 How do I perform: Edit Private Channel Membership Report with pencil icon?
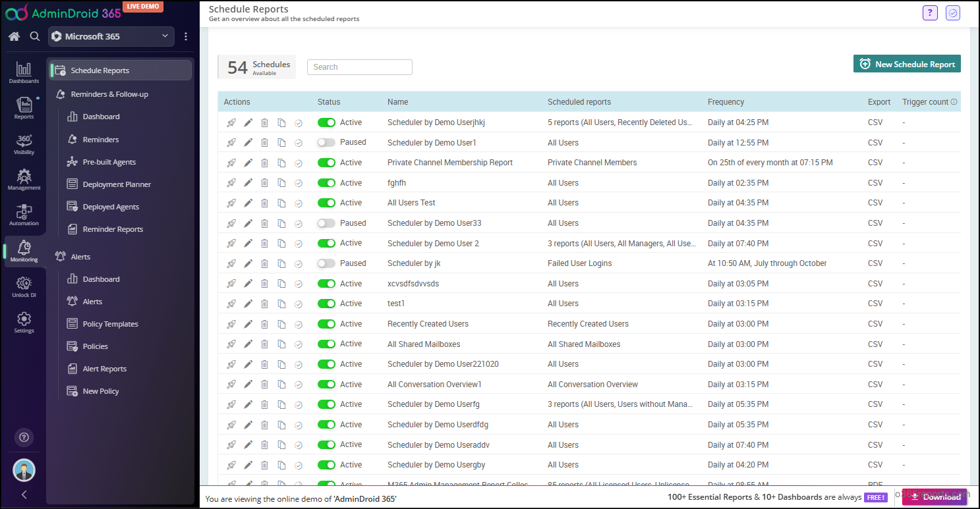click(x=248, y=163)
